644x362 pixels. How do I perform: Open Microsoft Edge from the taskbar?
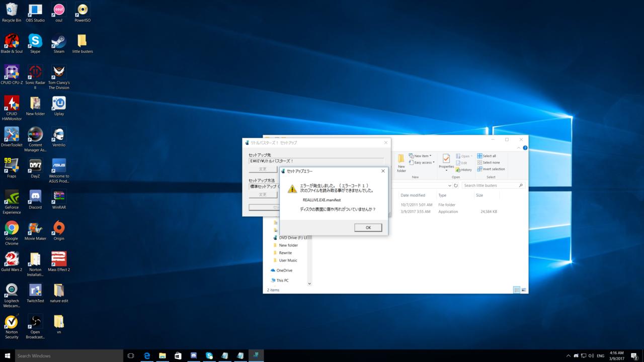coord(147,355)
